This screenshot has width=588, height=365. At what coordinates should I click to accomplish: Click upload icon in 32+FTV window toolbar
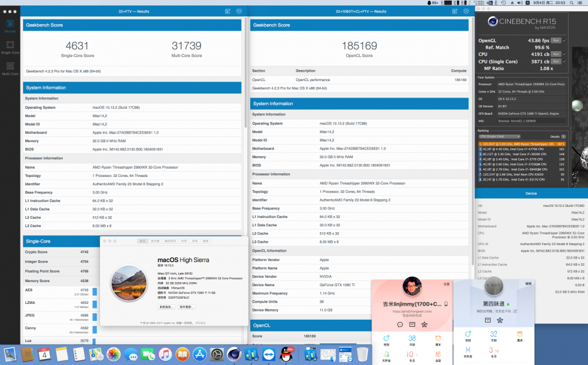[x=228, y=11]
